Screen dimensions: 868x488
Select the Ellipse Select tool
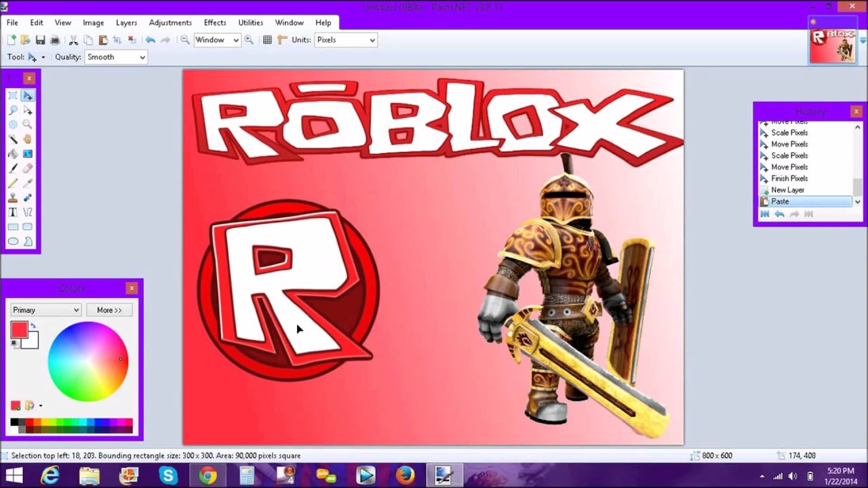click(13, 125)
